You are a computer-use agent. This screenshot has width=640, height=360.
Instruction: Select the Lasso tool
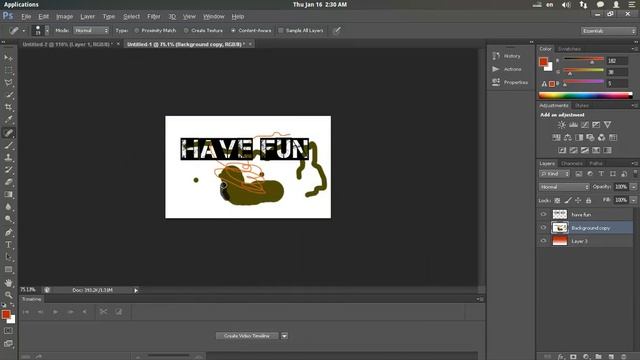pyautogui.click(x=8, y=82)
